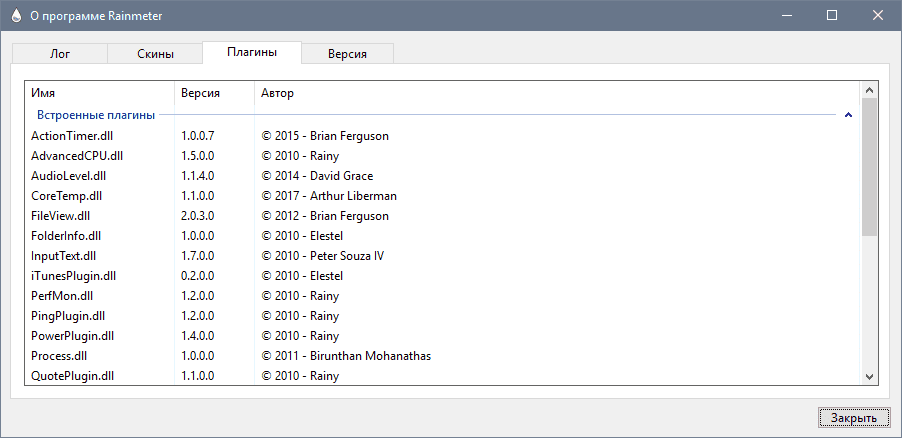Click the Версия column header

[215, 93]
